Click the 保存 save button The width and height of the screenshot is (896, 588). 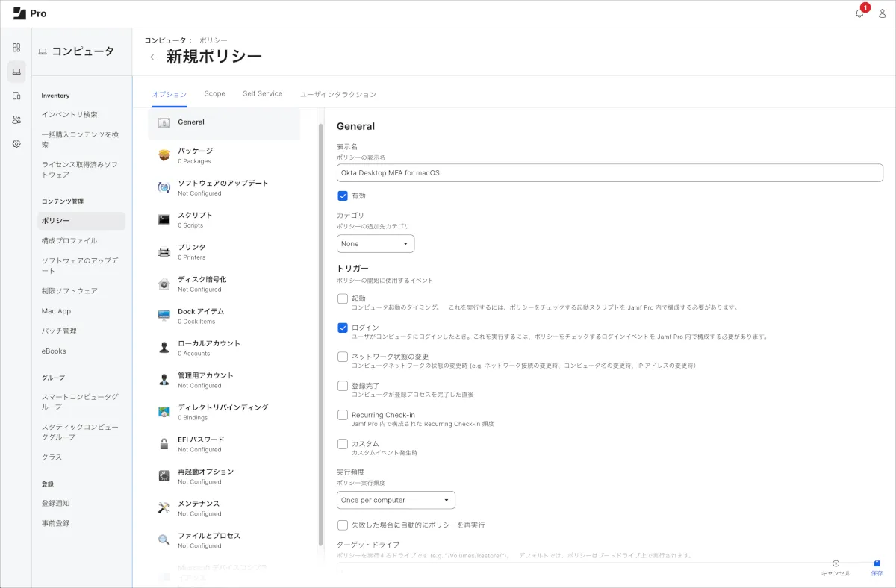click(877, 568)
